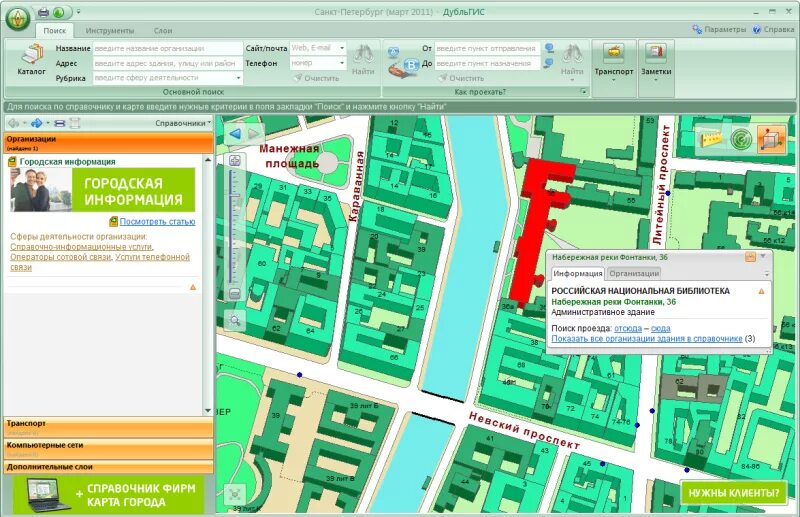Viewport: 800px width, 517px height.
Task: Expand the Дополнительные слои panel section
Action: (108, 467)
